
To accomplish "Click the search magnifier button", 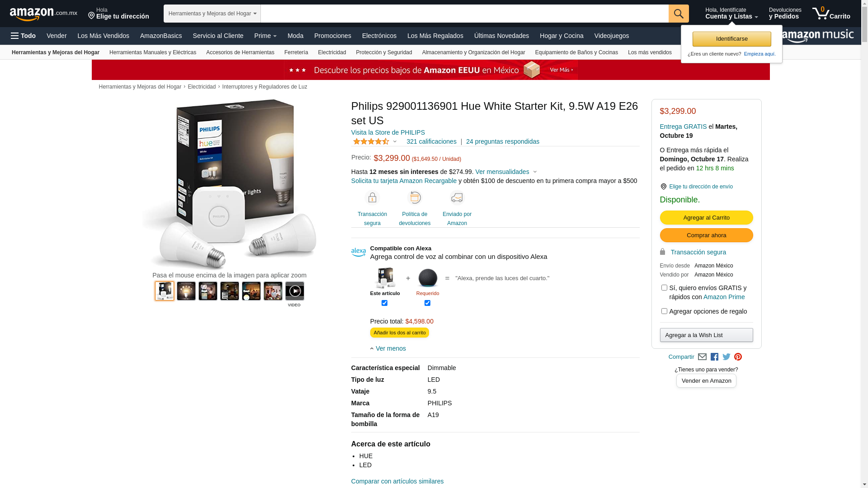I will click(679, 14).
